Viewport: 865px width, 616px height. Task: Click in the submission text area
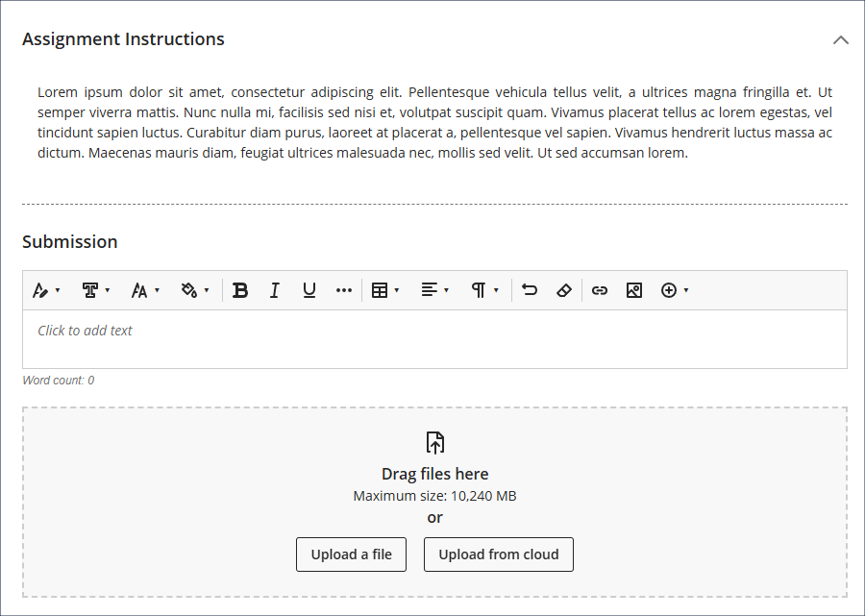click(x=434, y=338)
